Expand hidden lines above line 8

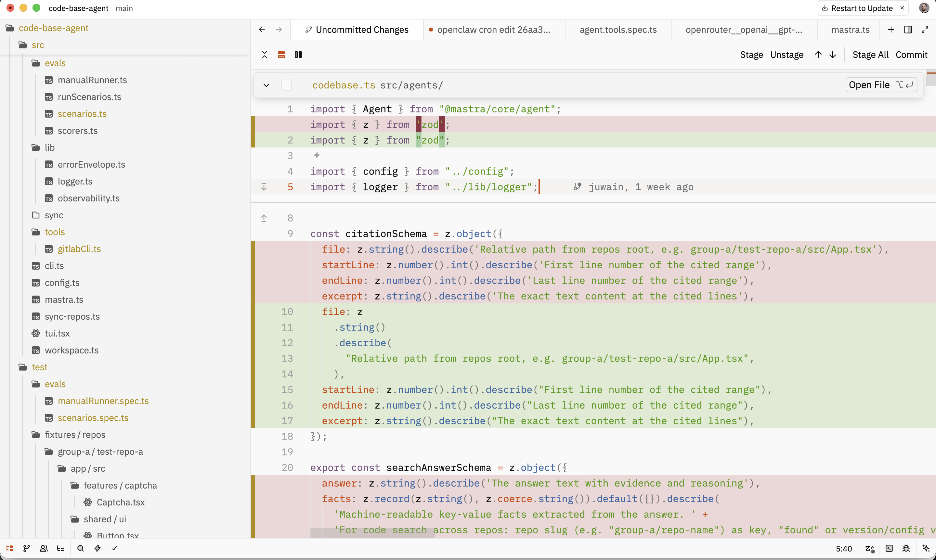point(264,218)
